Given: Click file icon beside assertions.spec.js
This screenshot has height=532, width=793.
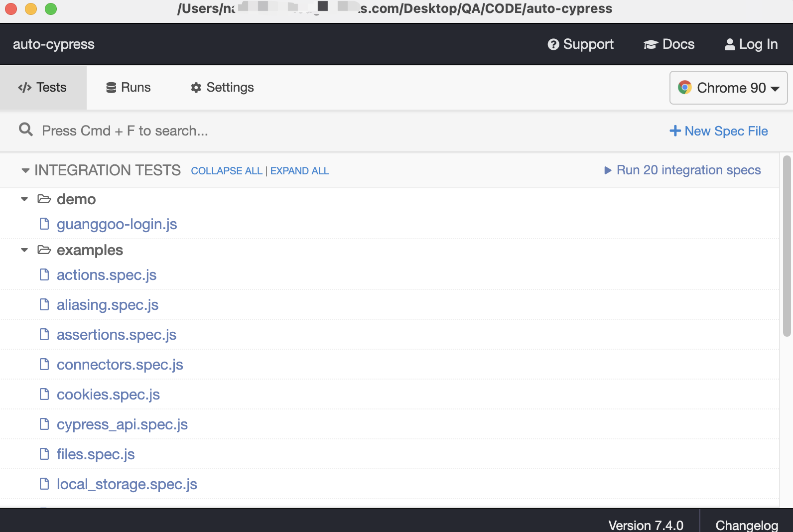Looking at the screenshot, I should (x=44, y=335).
